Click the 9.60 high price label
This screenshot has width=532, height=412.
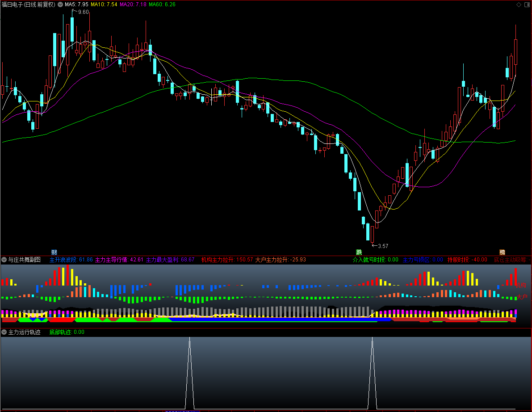(x=83, y=12)
